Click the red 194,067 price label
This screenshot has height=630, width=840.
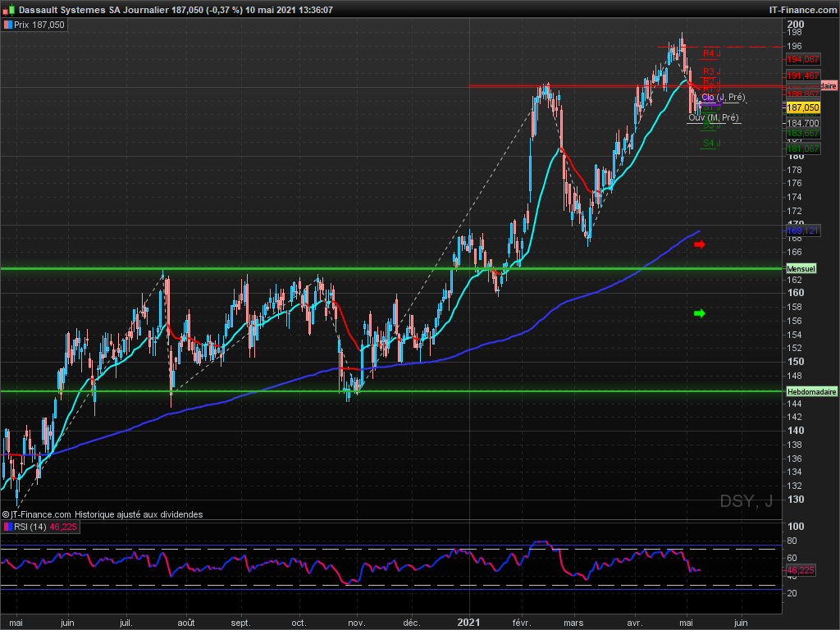tap(802, 59)
